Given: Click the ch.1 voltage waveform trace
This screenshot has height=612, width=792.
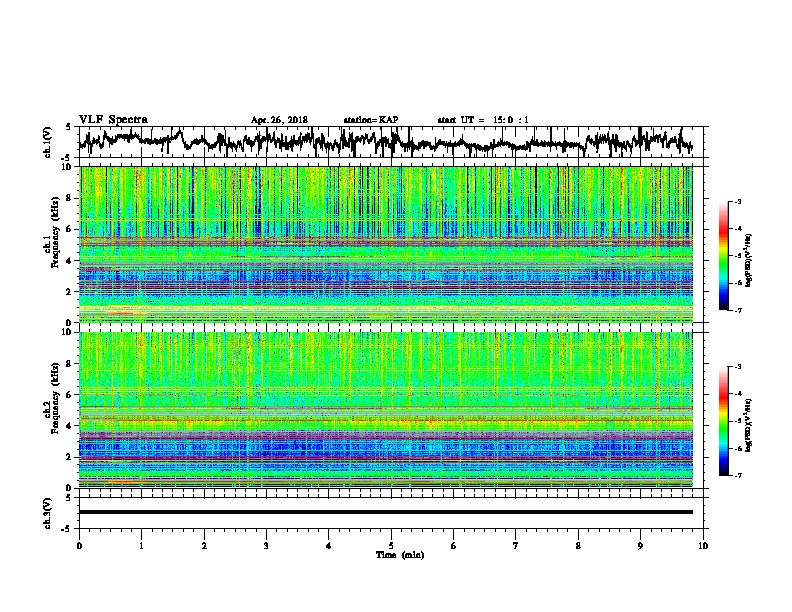Looking at the screenshot, I should pyautogui.click(x=385, y=142).
